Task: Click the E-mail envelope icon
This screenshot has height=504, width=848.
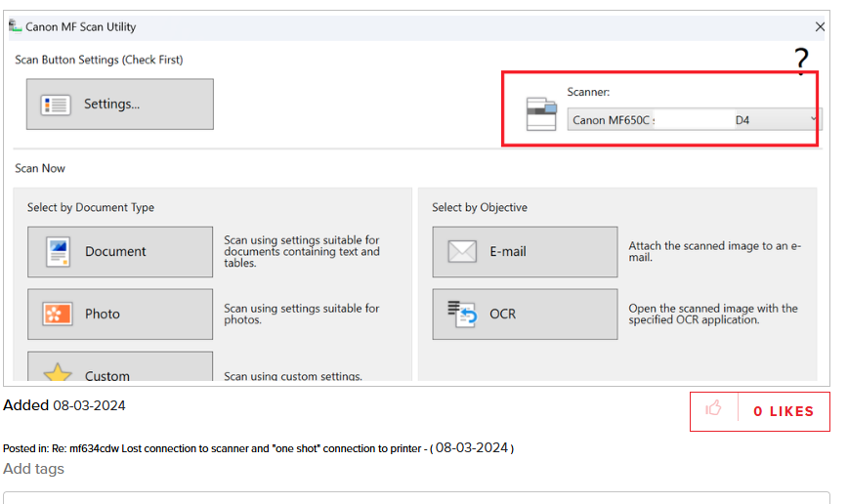Action: [x=462, y=252]
